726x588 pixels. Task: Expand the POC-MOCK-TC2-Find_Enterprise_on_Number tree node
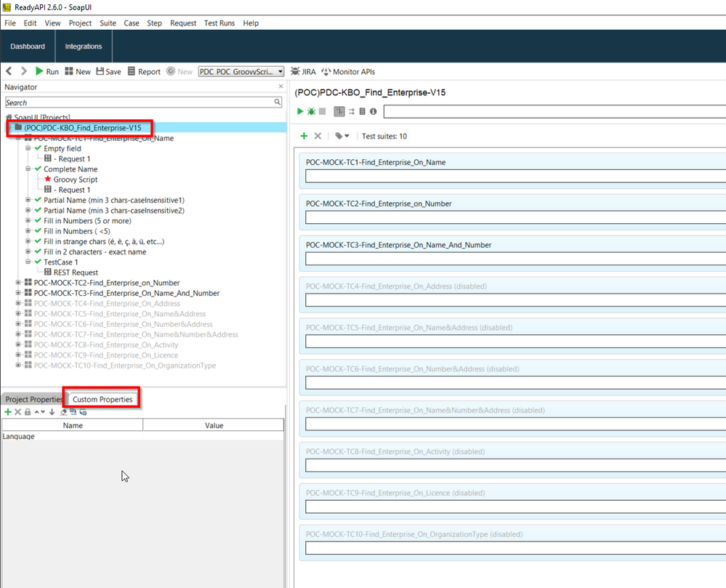(x=18, y=283)
